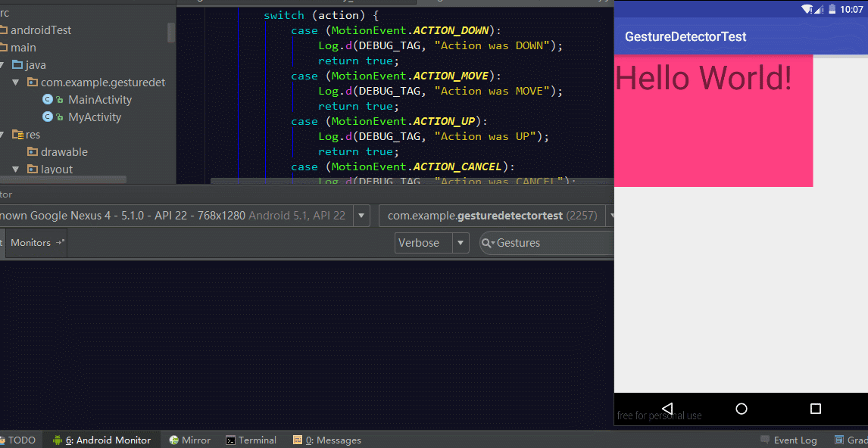Click the drawable folder icon
This screenshot has height=448, width=868.
[x=33, y=152]
